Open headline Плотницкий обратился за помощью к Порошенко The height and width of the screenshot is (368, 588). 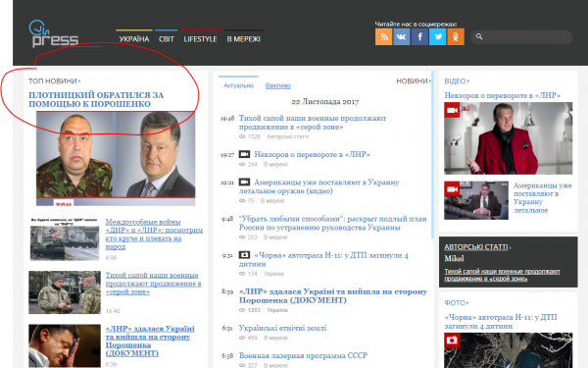pos(96,99)
